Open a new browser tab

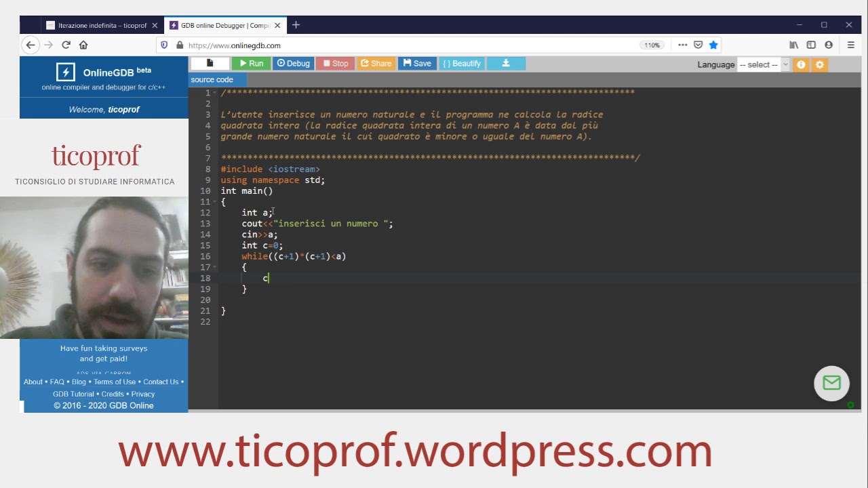tap(296, 25)
